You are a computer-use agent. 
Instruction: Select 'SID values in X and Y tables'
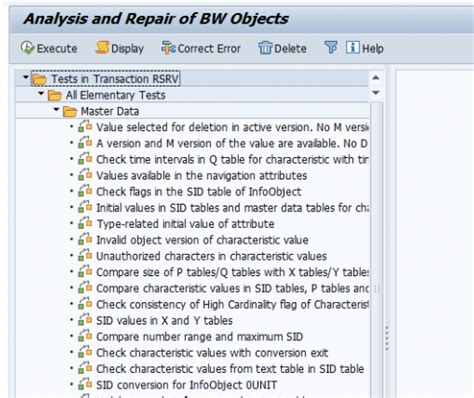click(164, 320)
